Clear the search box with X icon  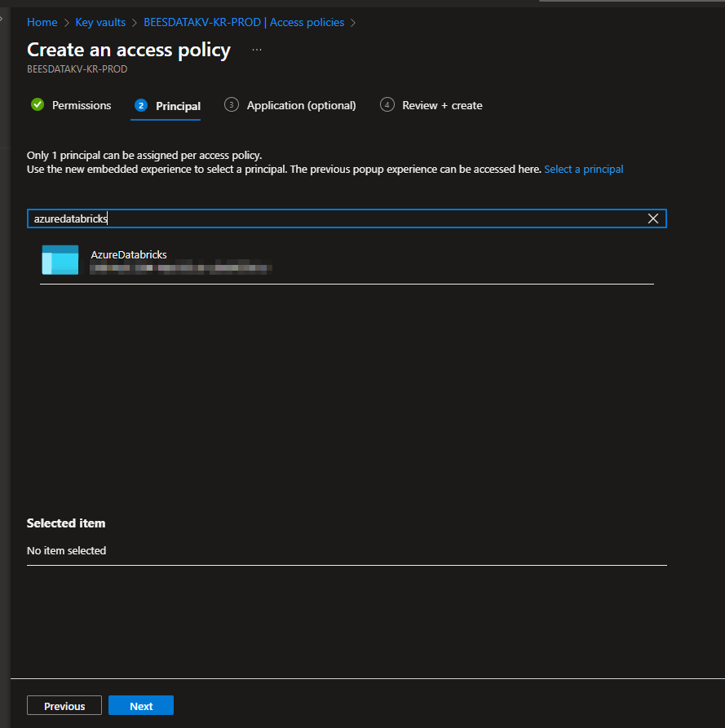(x=653, y=218)
